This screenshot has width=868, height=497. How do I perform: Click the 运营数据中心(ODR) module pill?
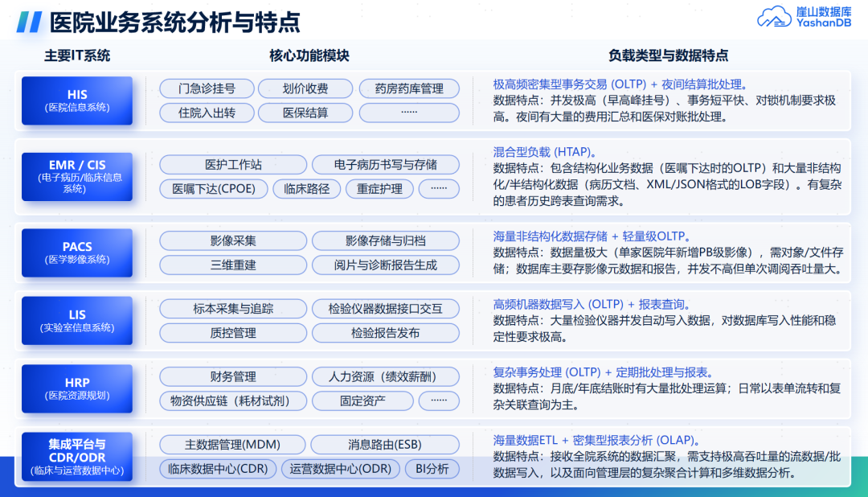click(341, 469)
